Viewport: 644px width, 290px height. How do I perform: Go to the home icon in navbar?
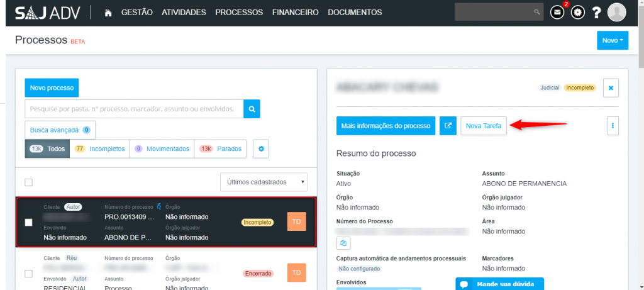point(108,13)
